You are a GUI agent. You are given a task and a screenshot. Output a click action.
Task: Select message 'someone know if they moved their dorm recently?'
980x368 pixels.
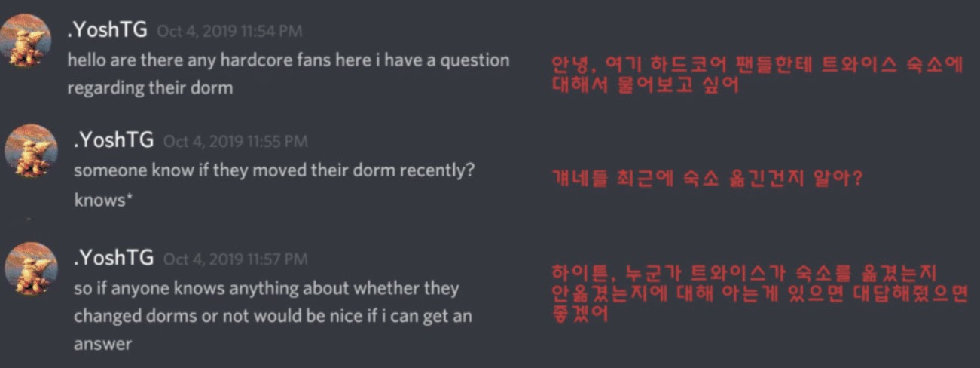click(x=274, y=170)
